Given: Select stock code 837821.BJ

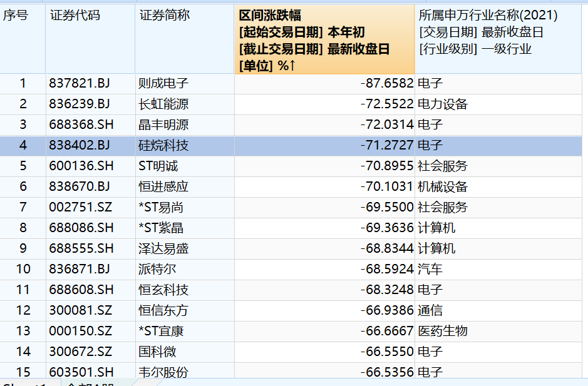Looking at the screenshot, I should [x=80, y=83].
